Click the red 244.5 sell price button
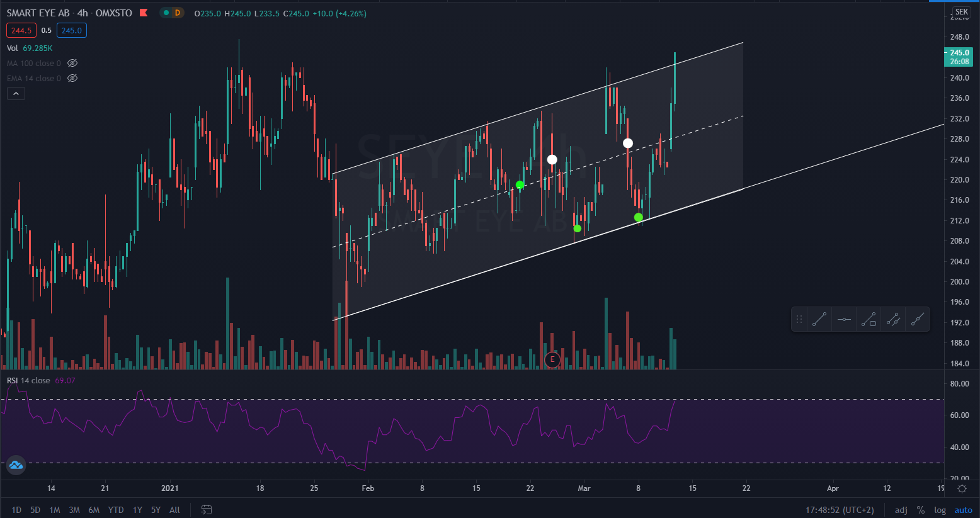This screenshot has width=980, height=518. (x=21, y=30)
